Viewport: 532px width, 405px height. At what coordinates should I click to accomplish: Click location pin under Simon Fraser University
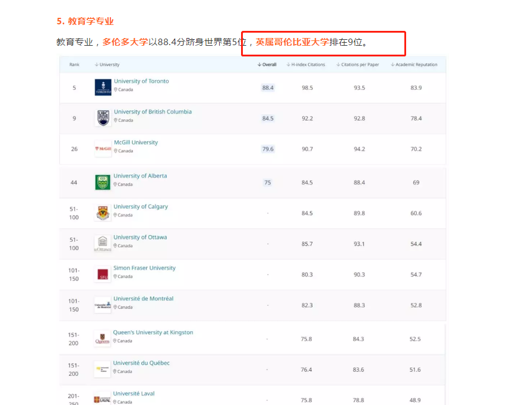[x=115, y=277]
